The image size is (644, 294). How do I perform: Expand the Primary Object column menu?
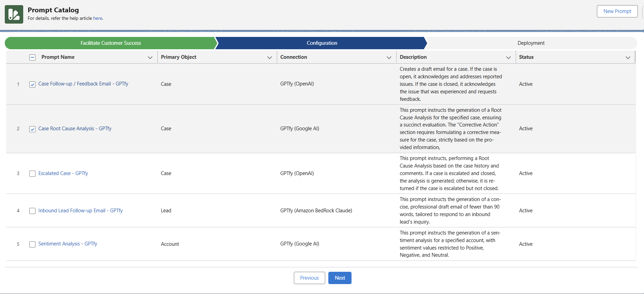click(x=269, y=57)
